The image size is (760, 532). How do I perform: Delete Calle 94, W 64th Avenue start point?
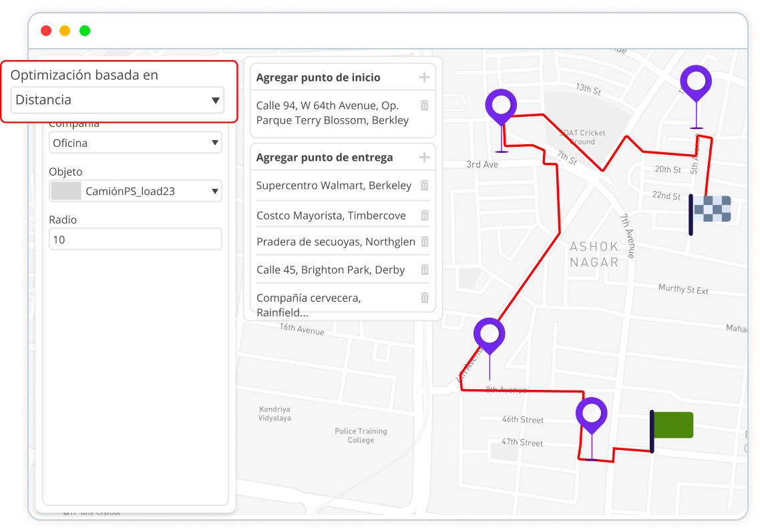(425, 105)
